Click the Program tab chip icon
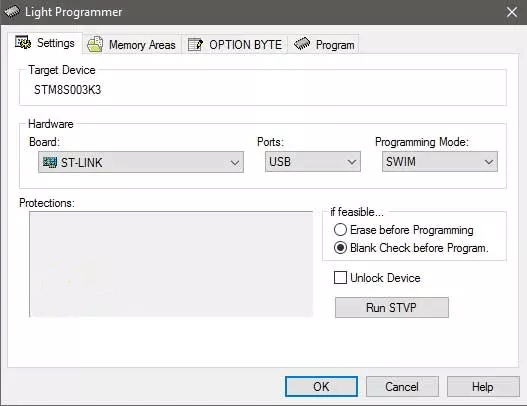 (x=302, y=44)
